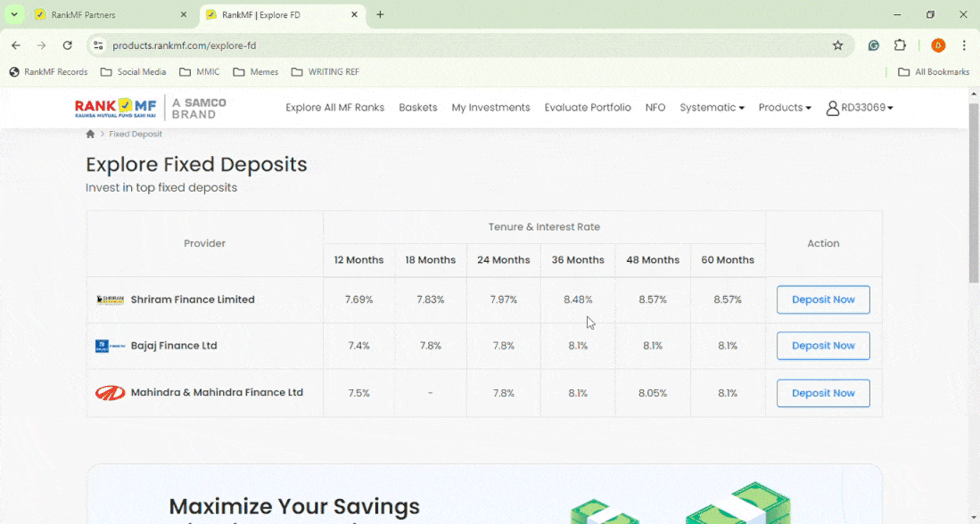Open the Chrome three-dot menu
The width and height of the screenshot is (980, 524).
coord(964,45)
